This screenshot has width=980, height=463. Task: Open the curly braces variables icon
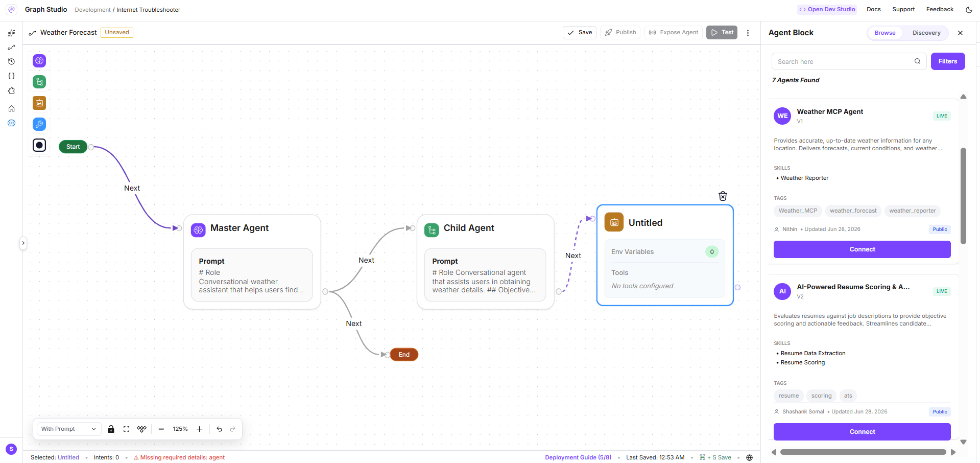tap(11, 76)
